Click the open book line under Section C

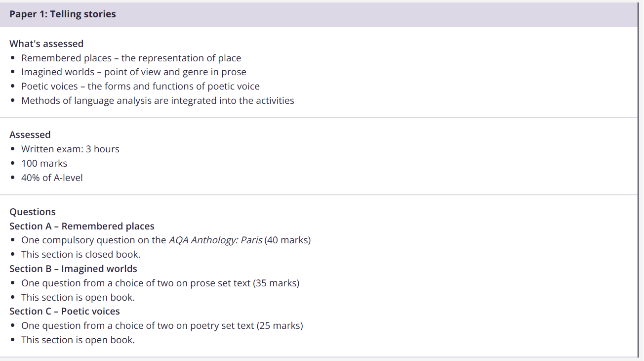pos(78,340)
